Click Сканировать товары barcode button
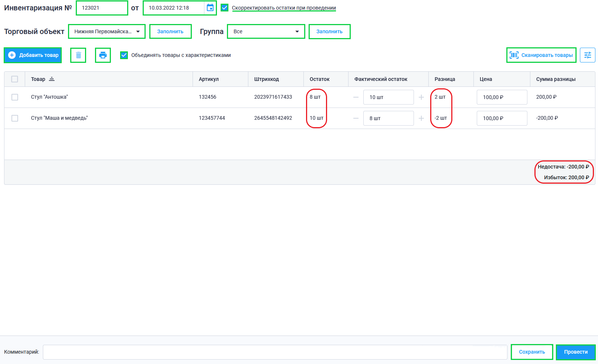The height and width of the screenshot is (364, 598). (x=541, y=55)
